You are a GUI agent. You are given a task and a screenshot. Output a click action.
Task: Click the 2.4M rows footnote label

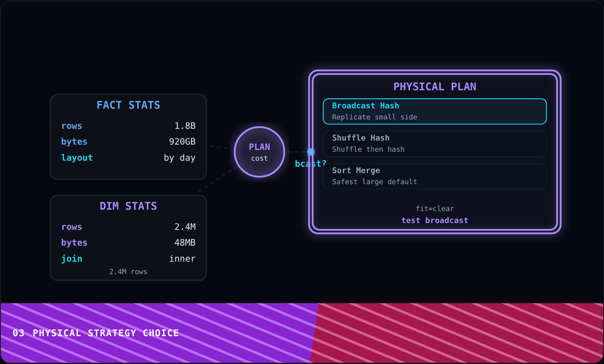tap(128, 272)
